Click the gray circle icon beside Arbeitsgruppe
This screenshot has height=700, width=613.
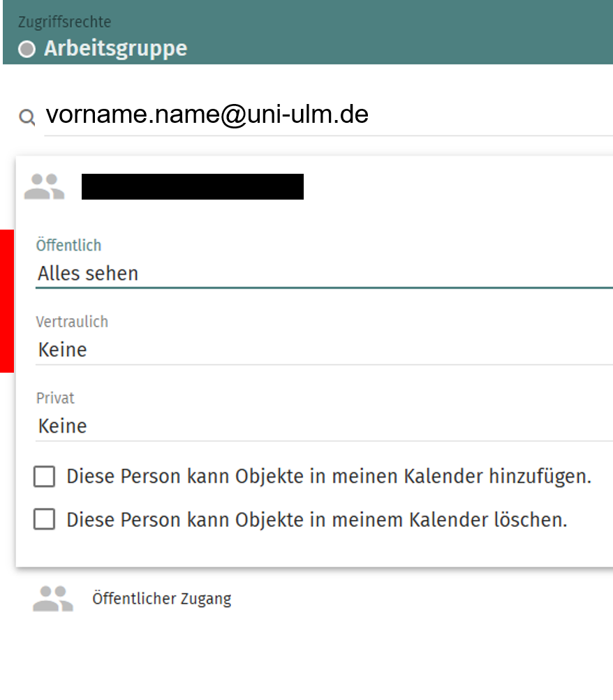tap(27, 50)
